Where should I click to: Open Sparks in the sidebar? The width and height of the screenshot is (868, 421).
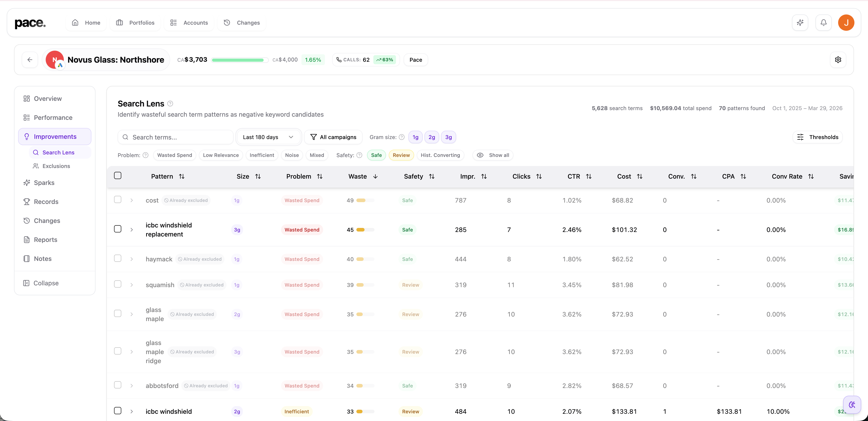click(x=44, y=182)
